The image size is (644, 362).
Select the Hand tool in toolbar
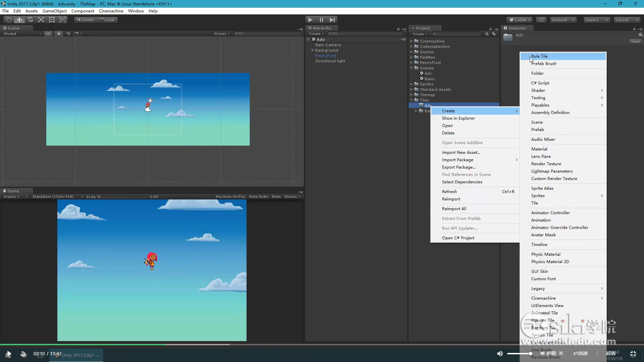coord(9,20)
